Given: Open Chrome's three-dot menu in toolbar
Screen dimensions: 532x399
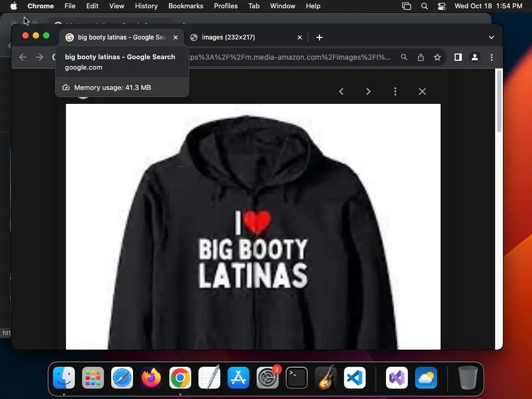Looking at the screenshot, I should pos(491,57).
